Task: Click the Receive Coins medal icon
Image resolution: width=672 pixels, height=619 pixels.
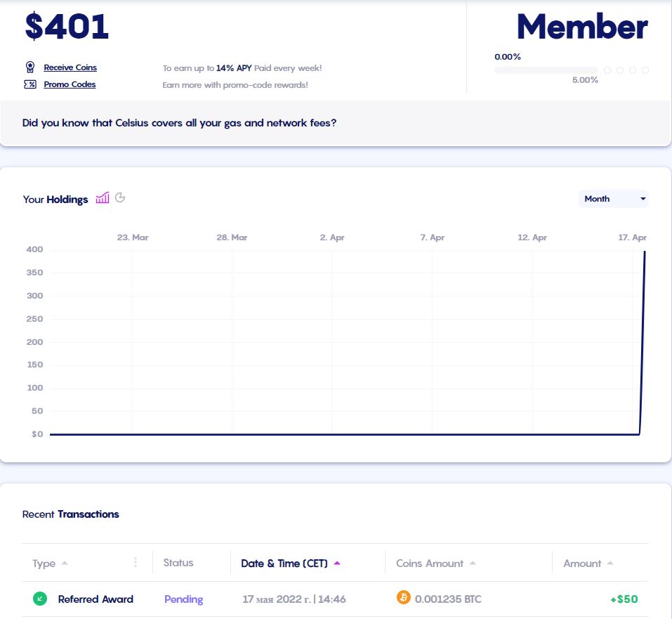Action: (30, 67)
